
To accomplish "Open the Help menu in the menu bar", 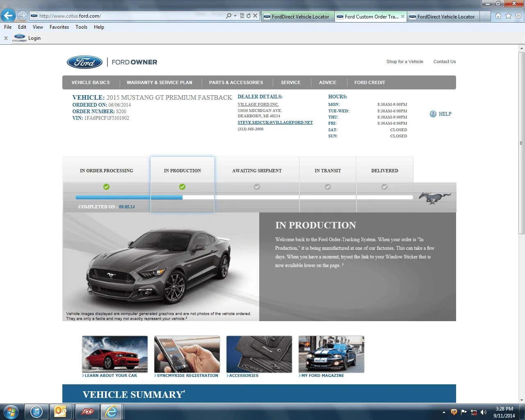I will pyautogui.click(x=99, y=27).
